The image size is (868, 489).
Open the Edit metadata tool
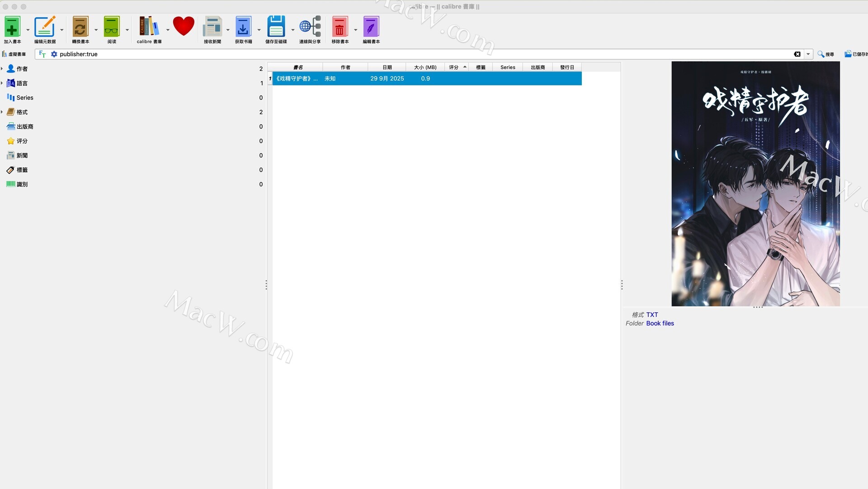tap(45, 27)
